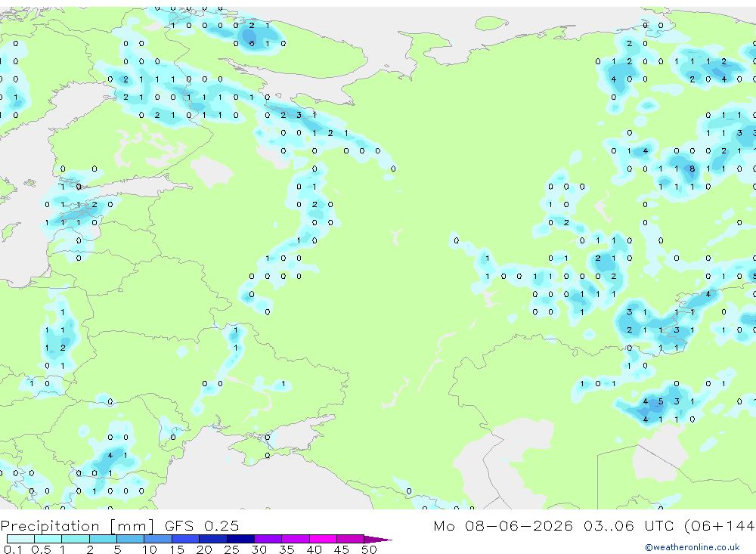Click the above-50 arrow tip of legend
Viewport: 756px width, 554px height.
tap(379, 539)
